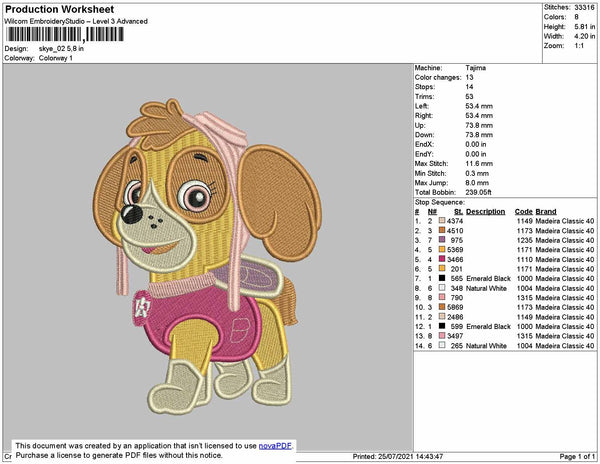Click the Zoom value 1:1
This screenshot has width=600, height=464.
coord(579,46)
